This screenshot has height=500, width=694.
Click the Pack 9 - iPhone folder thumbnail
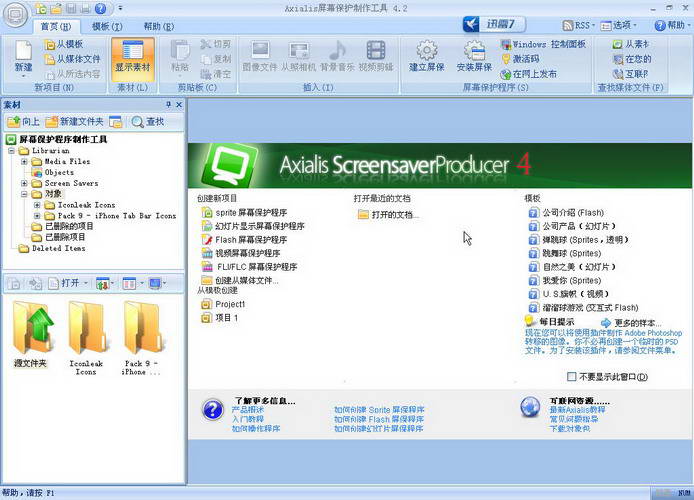click(142, 327)
